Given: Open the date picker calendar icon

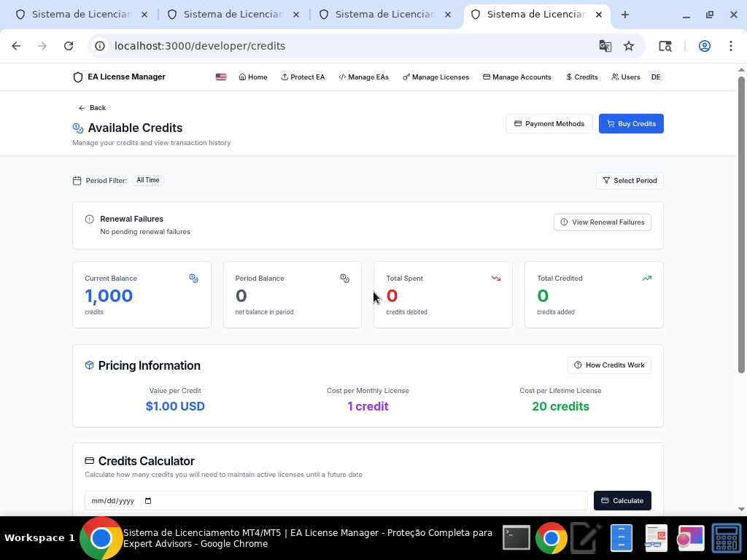Looking at the screenshot, I should pyautogui.click(x=149, y=501).
